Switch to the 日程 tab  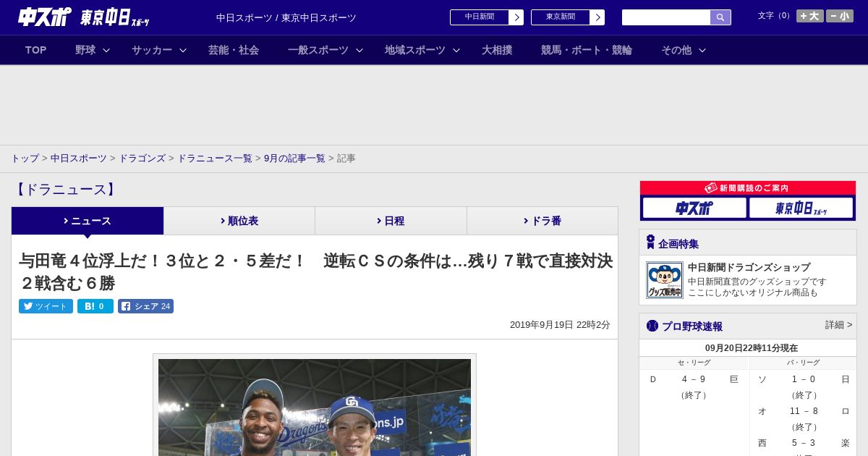391,221
